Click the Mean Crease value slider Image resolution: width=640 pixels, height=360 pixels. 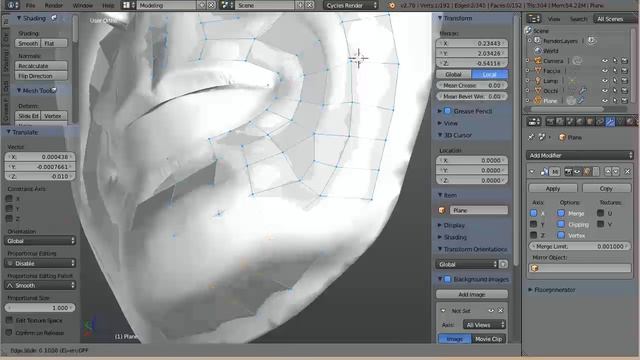tap(472, 85)
